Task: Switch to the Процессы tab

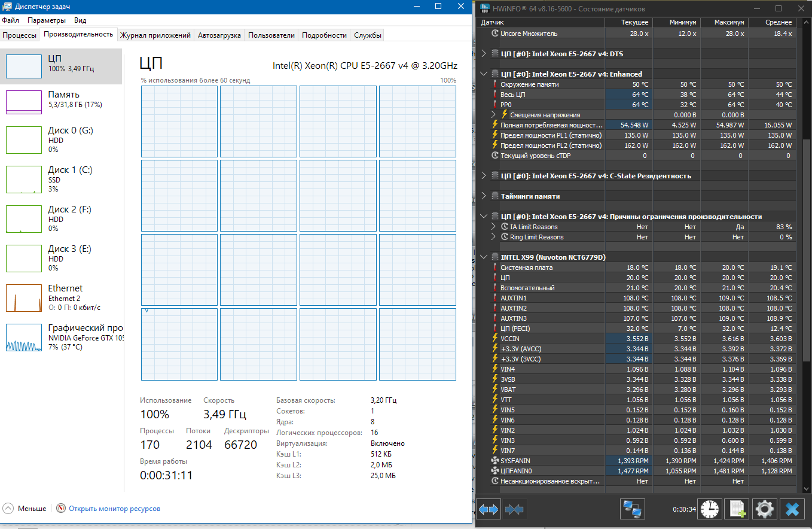Action: click(20, 35)
